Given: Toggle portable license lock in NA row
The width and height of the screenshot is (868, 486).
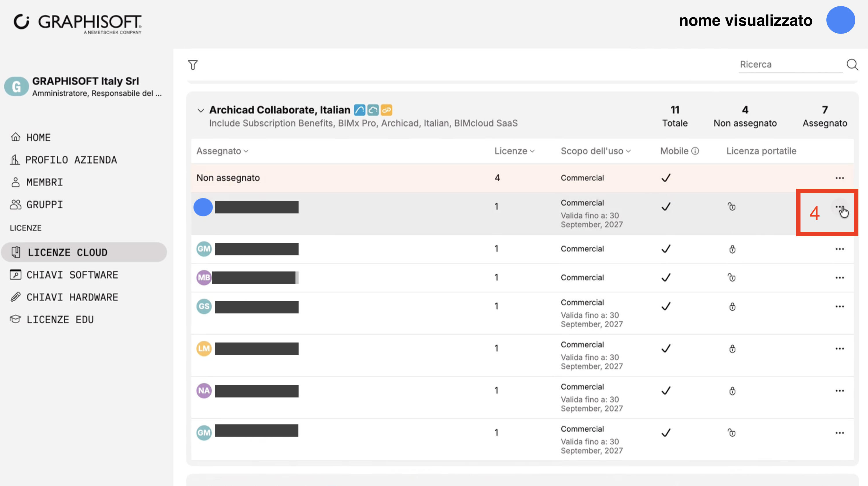Looking at the screenshot, I should pos(732,391).
